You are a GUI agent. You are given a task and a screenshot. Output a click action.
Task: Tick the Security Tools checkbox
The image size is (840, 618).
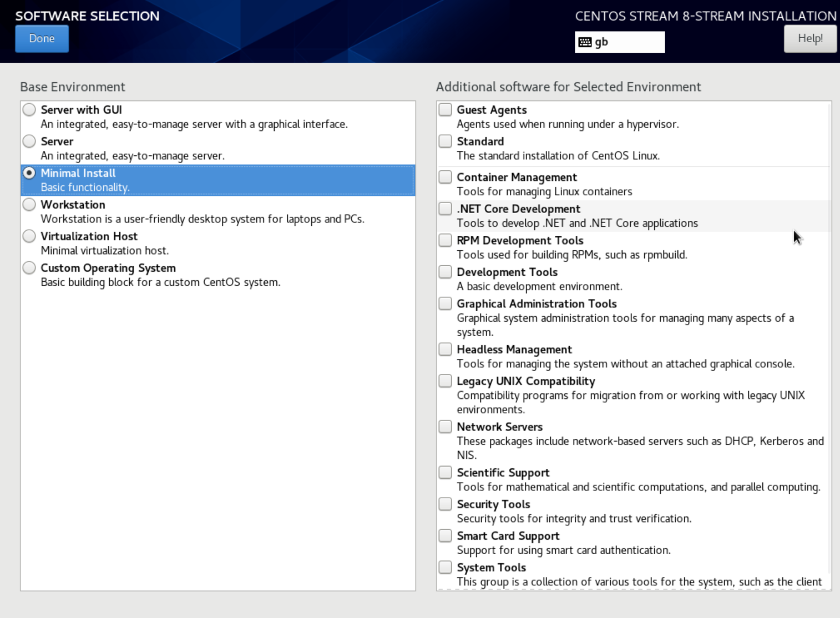tap(446, 504)
